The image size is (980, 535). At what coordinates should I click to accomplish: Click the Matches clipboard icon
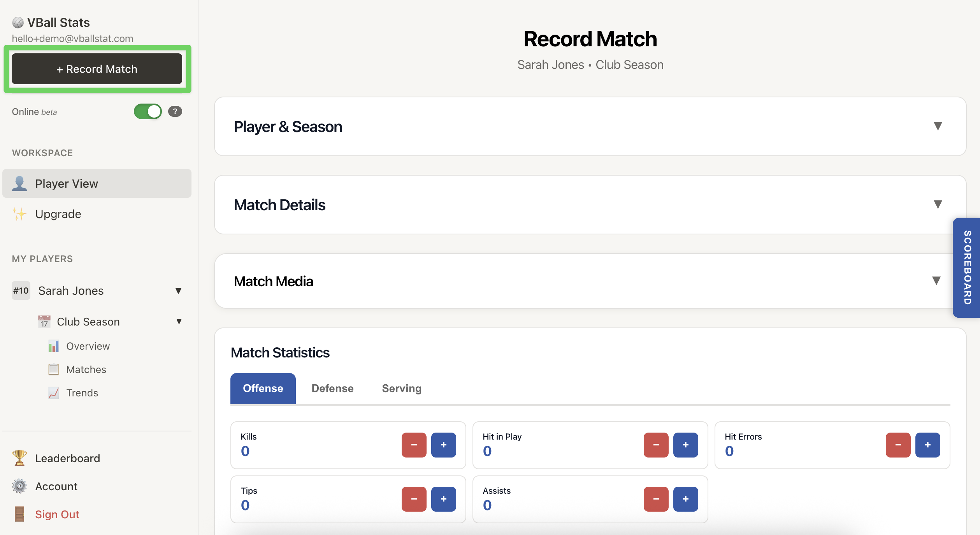tap(53, 369)
